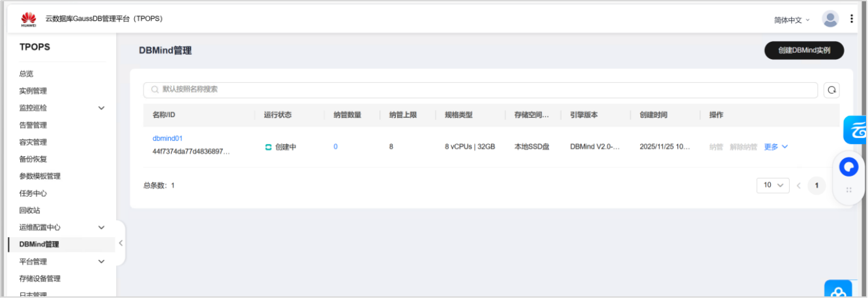
Task: Go to previous page arrow
Action: click(798, 186)
